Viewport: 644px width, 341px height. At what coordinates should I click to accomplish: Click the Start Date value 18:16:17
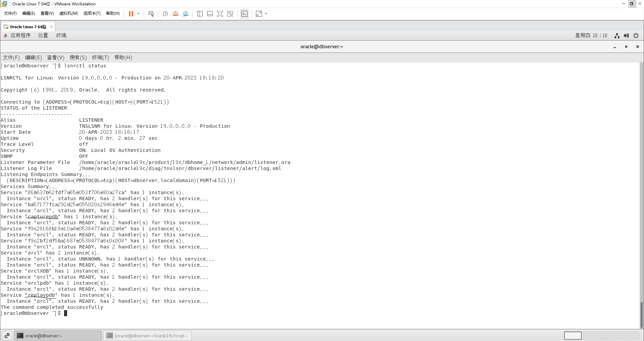127,132
